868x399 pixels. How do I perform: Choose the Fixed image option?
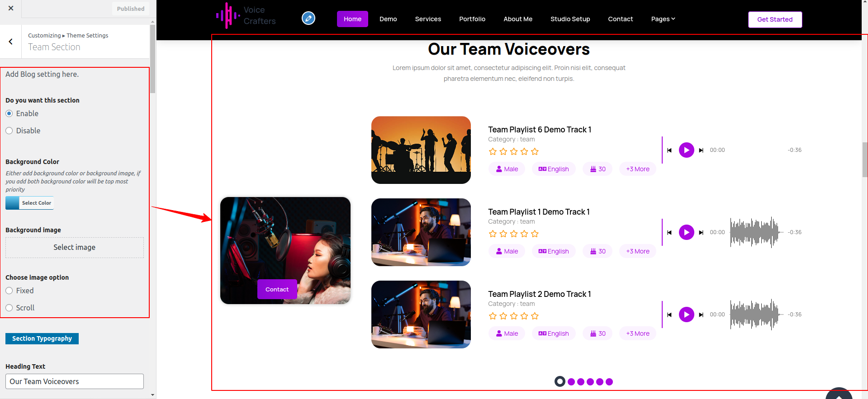coord(9,291)
